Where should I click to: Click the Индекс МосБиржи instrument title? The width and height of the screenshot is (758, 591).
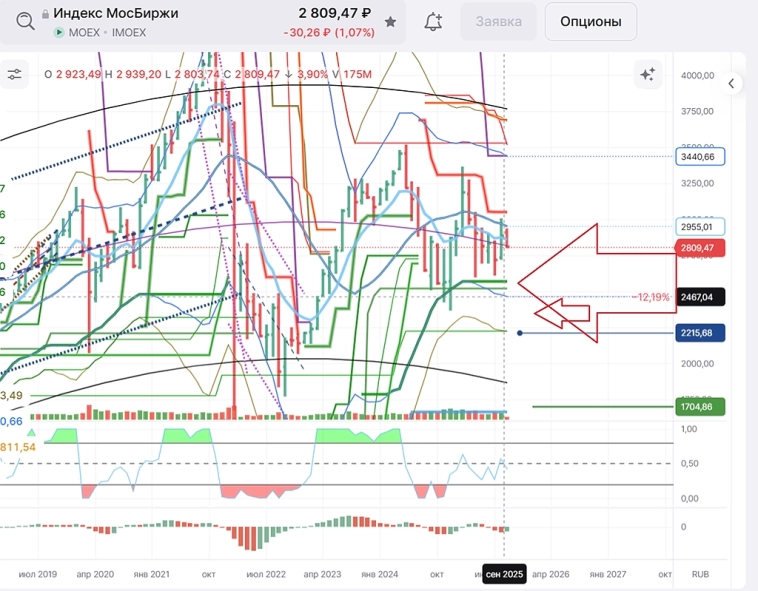(x=116, y=13)
